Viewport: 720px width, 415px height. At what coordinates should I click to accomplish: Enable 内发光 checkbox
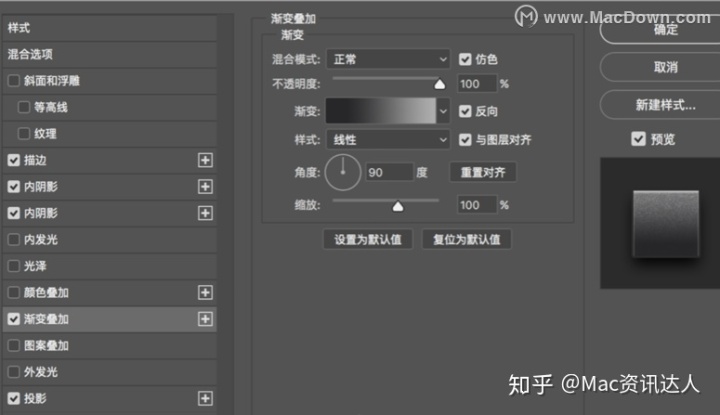pos(14,240)
